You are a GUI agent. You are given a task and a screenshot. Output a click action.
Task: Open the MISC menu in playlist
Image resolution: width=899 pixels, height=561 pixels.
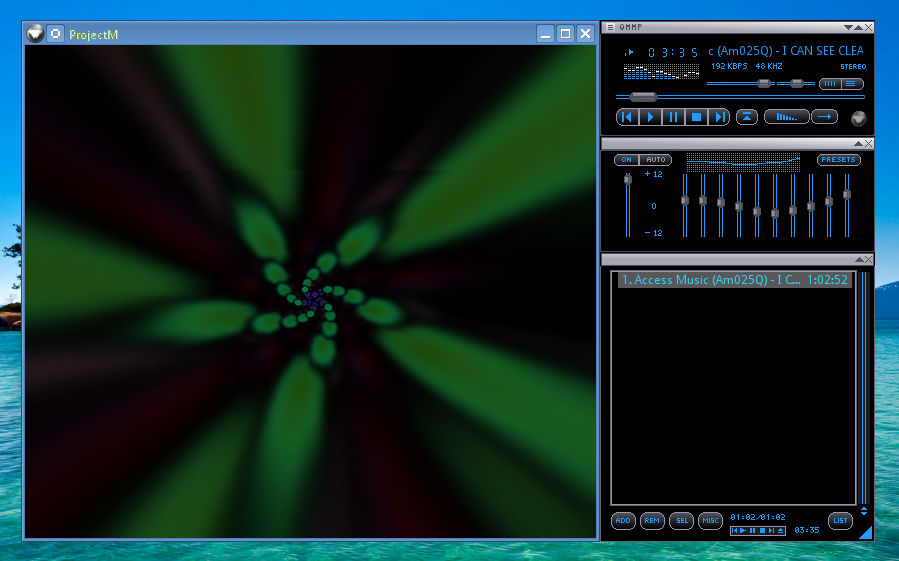[710, 521]
